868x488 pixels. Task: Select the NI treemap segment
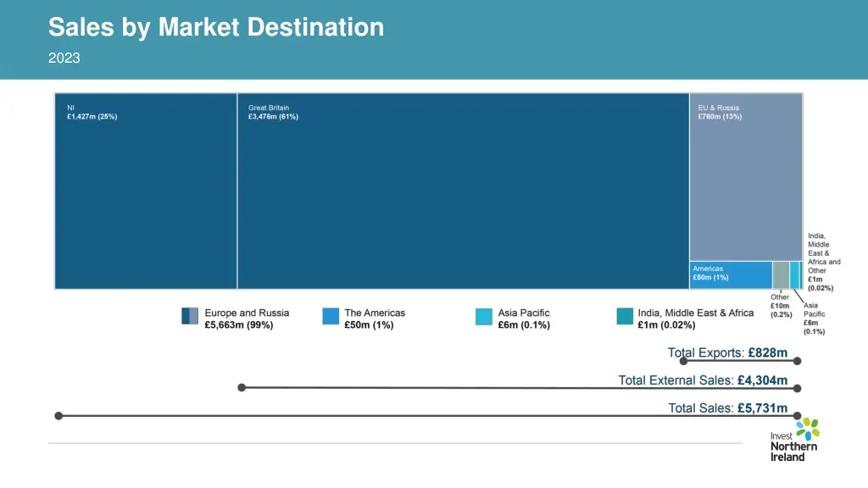144,191
